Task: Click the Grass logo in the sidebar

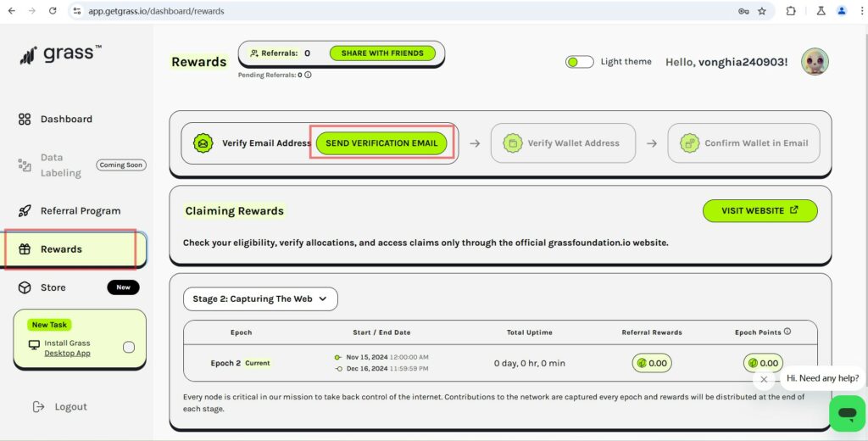Action: (x=60, y=54)
